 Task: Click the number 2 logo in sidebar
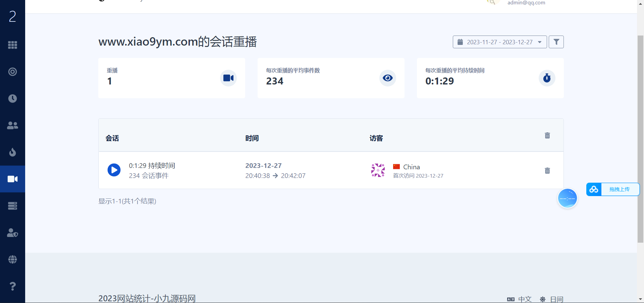[12, 16]
